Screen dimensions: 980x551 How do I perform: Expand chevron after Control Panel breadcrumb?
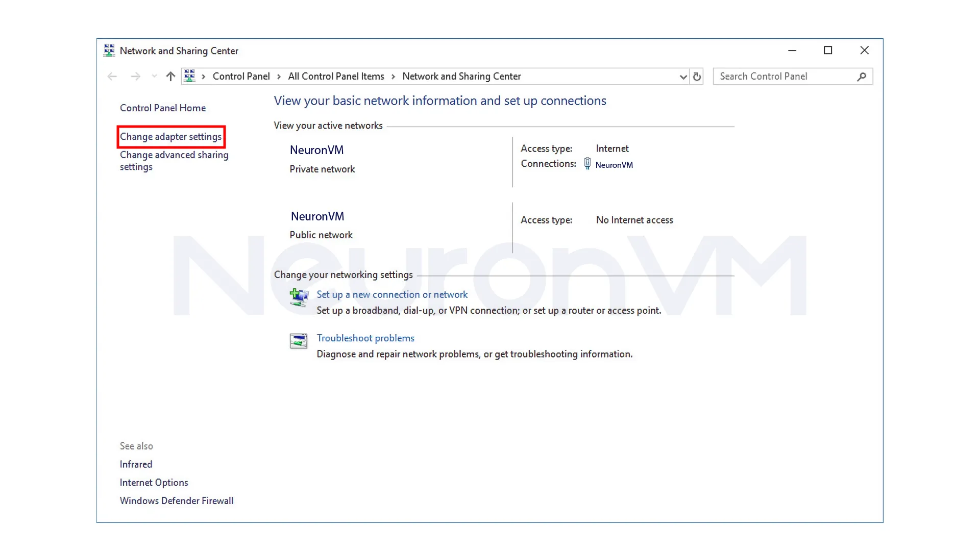(x=279, y=77)
